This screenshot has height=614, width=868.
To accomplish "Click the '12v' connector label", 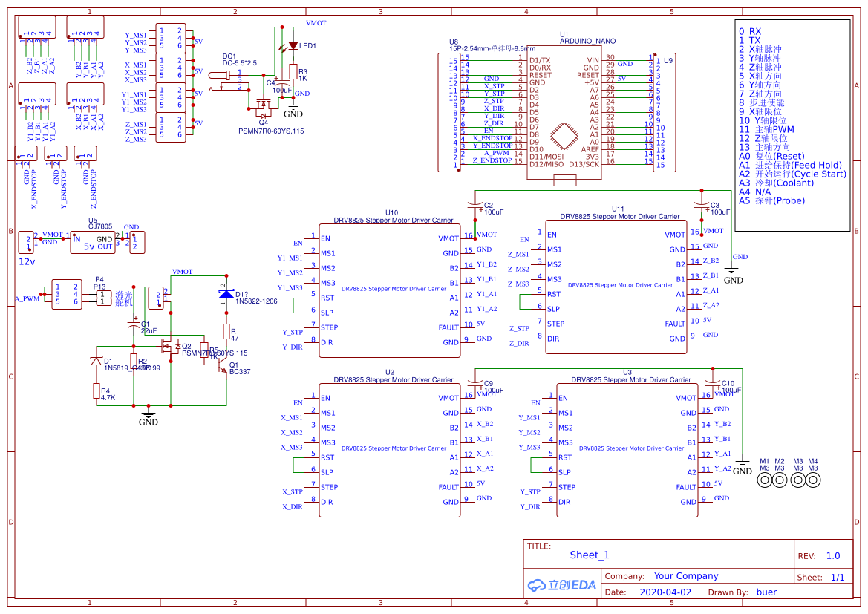I will coord(27,261).
